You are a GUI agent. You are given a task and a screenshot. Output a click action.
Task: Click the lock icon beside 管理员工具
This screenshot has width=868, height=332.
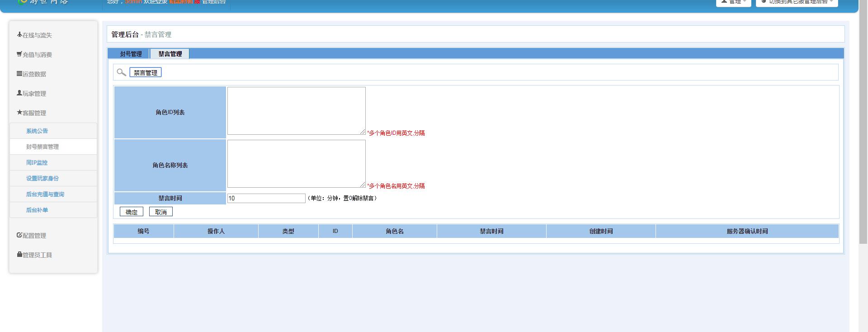pyautogui.click(x=19, y=255)
